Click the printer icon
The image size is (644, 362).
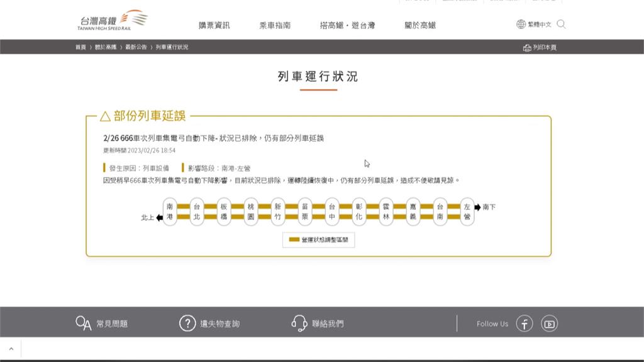pyautogui.click(x=527, y=48)
